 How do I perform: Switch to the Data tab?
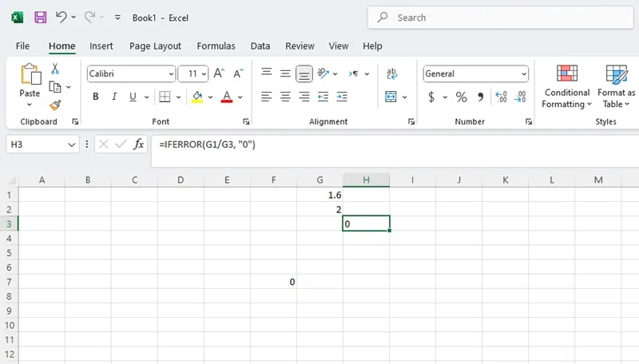coord(260,46)
